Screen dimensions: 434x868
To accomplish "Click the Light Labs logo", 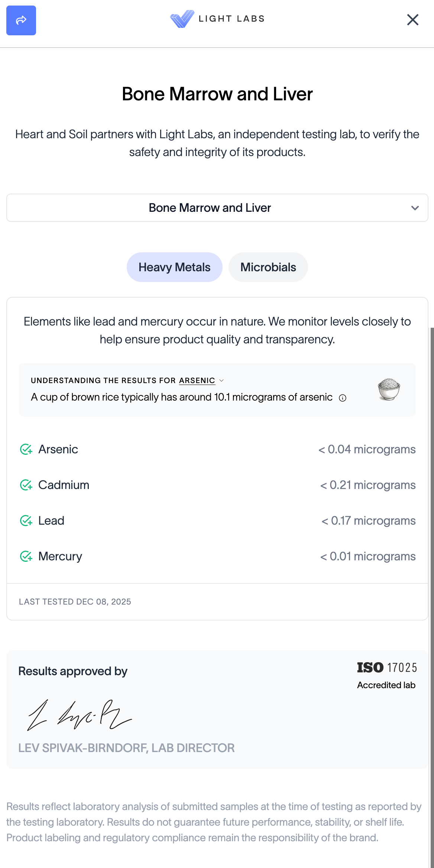I will coord(217,19).
